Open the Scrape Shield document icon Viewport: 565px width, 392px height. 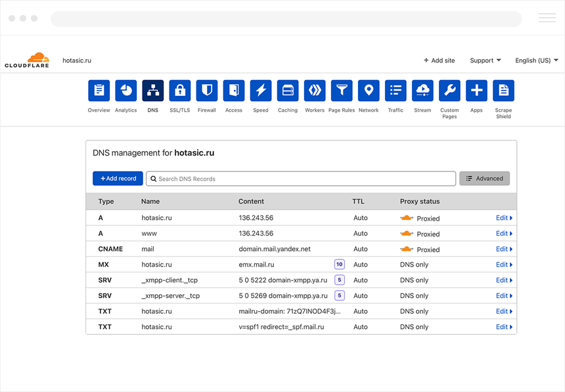[x=503, y=91]
